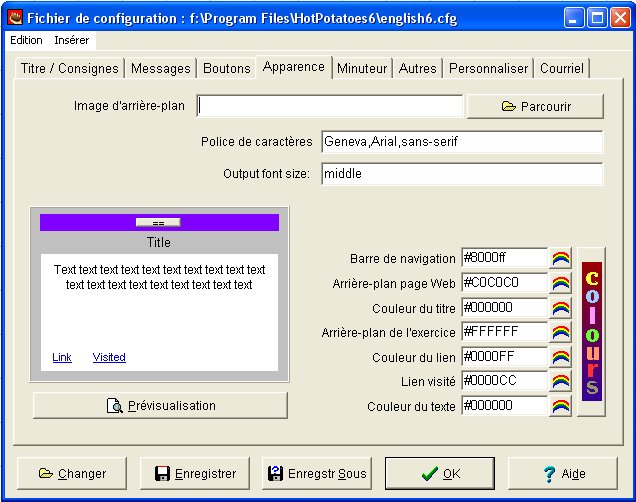This screenshot has height=502, width=636.
Task: Open the Personnaliser tab
Action: (x=488, y=68)
